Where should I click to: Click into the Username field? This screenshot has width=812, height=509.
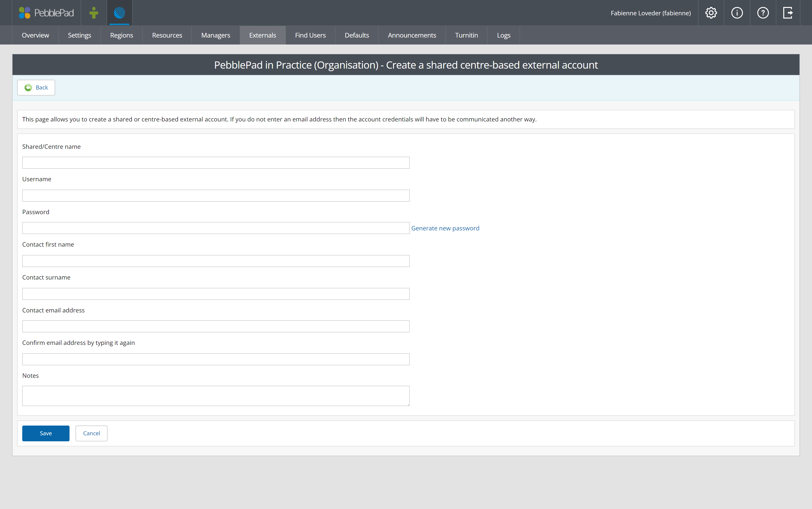pyautogui.click(x=216, y=196)
